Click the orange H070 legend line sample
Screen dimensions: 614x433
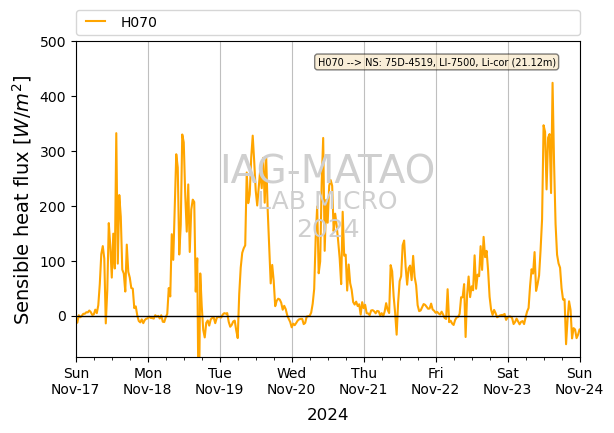[96, 22]
